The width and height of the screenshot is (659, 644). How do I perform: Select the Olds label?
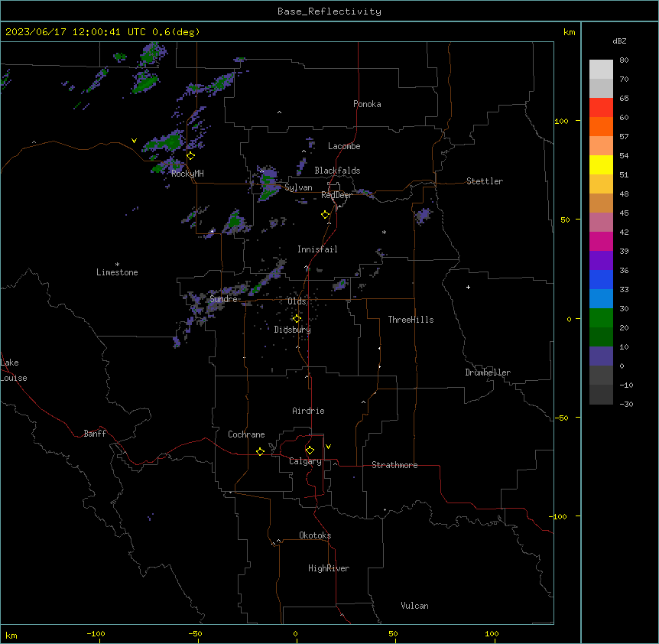click(297, 301)
